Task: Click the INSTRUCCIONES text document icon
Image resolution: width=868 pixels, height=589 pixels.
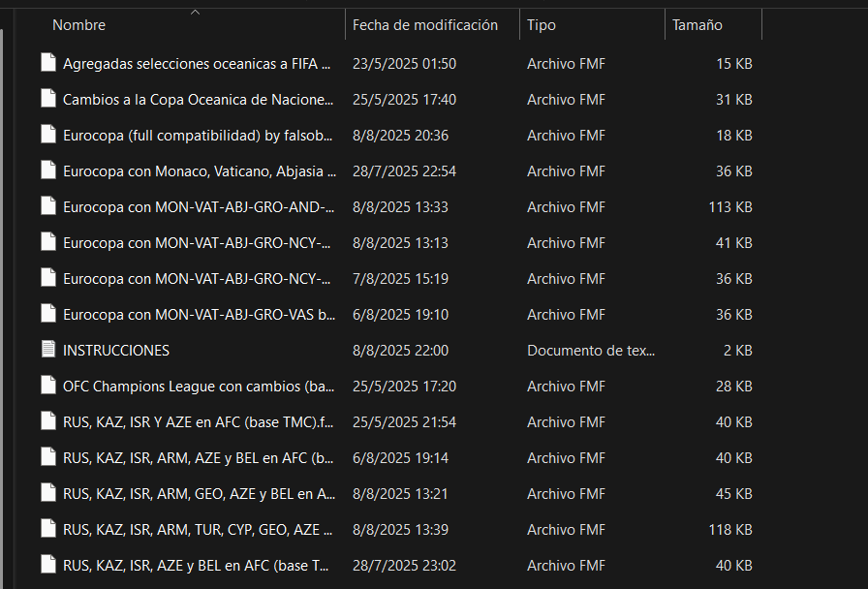Action: coord(48,350)
